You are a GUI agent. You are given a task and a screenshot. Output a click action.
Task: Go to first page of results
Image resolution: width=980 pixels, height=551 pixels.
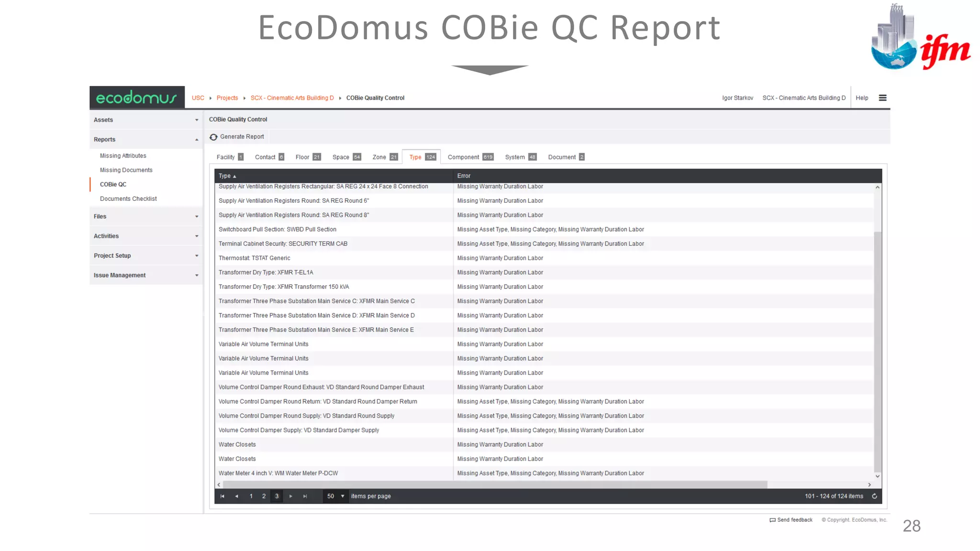point(223,496)
